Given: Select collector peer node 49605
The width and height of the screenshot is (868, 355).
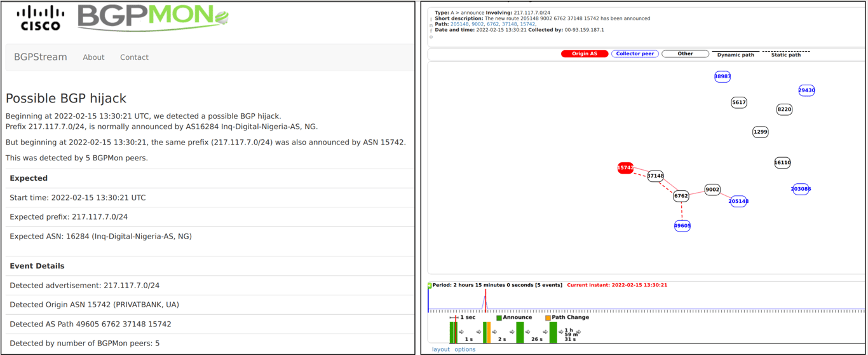Looking at the screenshot, I should pos(682,225).
